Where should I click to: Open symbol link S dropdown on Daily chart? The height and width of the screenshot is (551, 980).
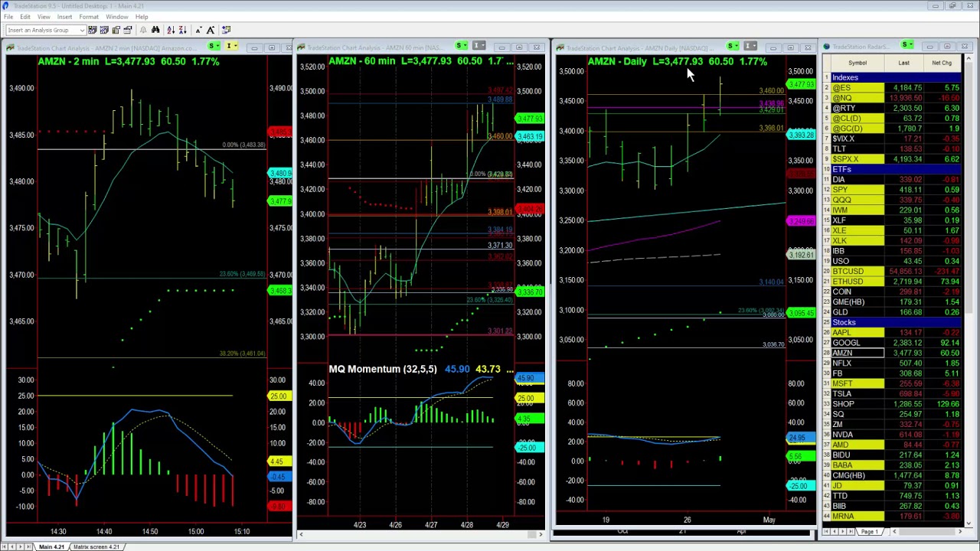tap(733, 47)
